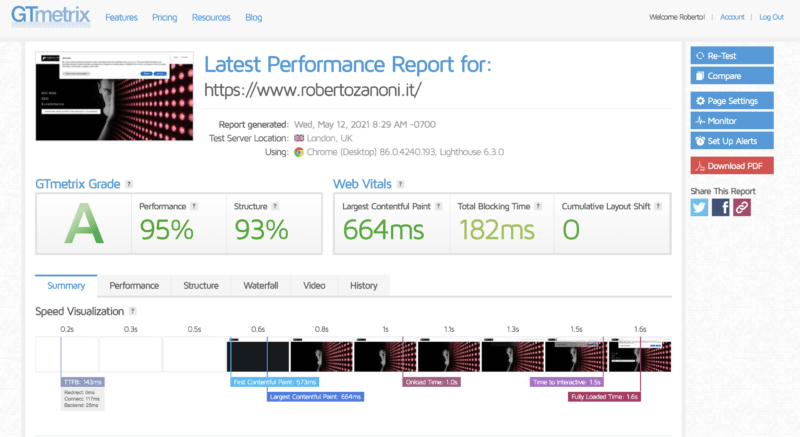
Task: Click help icon next to GTmetrix Grade
Action: pos(129,184)
